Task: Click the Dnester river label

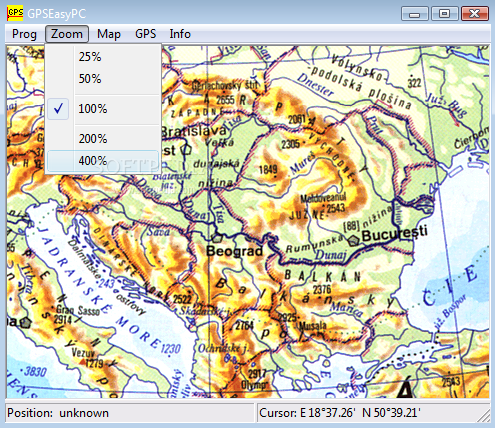Action: 315,85
